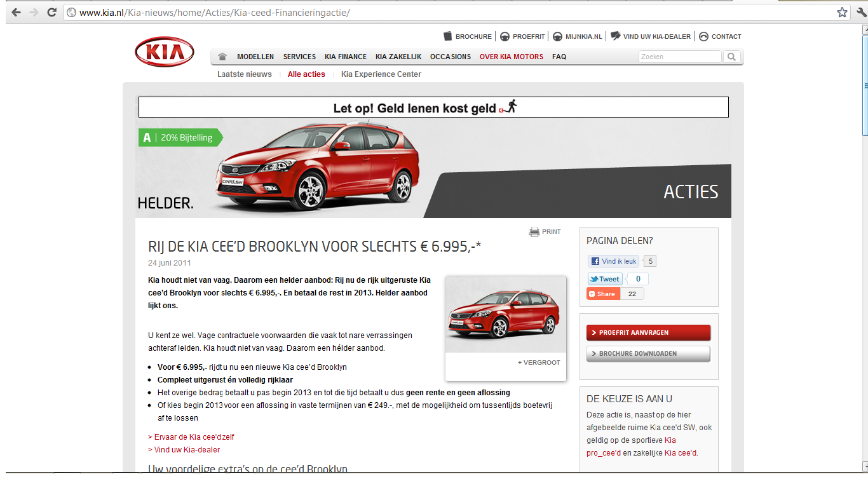The image size is (868, 488).
Task: Open the Kia pro_cee'd link
Action: tap(632, 447)
